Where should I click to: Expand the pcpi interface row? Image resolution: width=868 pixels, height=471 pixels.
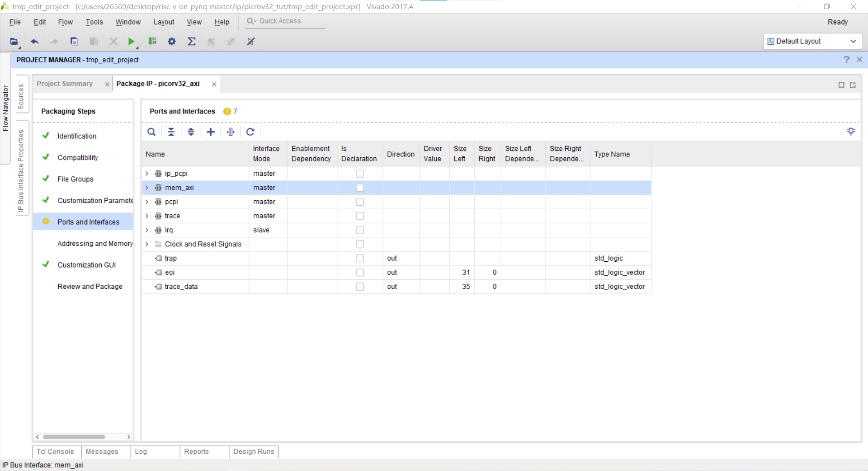pyautogui.click(x=147, y=202)
